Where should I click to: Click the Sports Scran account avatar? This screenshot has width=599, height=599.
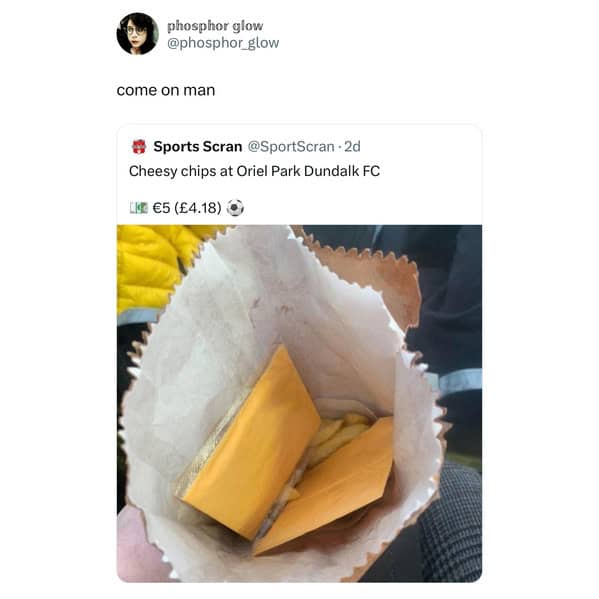(139, 147)
